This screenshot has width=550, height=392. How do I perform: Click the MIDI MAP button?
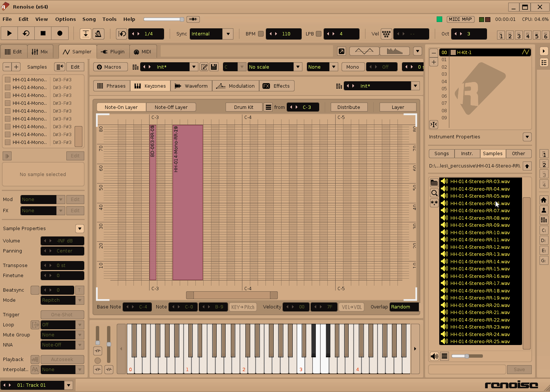coord(461,19)
